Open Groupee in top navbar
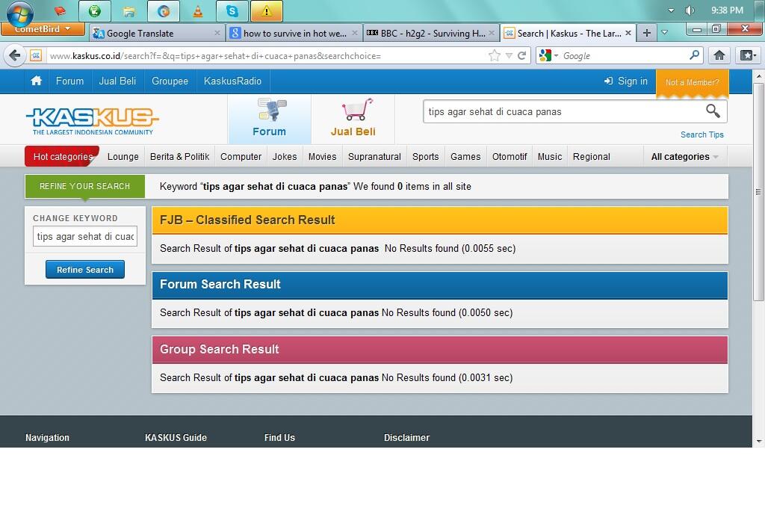Screen dimensions: 765x532 click(x=170, y=81)
